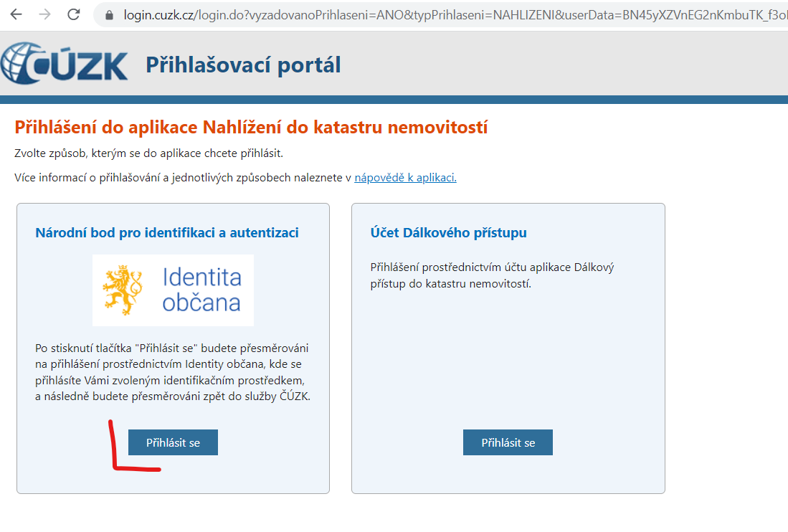Click the browser forward arrow
The image size is (788, 532).
point(44,14)
